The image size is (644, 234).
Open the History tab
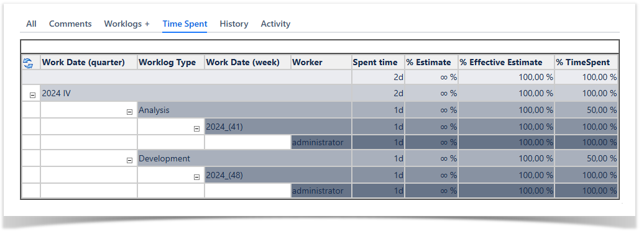click(x=234, y=24)
